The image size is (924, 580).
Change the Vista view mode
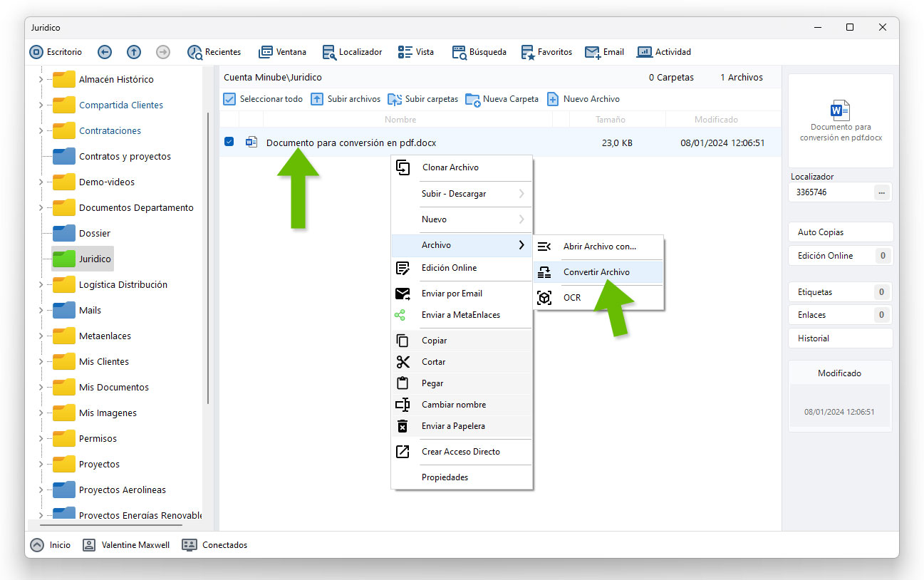point(416,52)
